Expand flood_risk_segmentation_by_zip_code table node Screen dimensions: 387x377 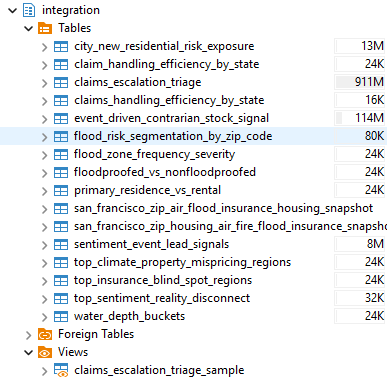click(44, 137)
